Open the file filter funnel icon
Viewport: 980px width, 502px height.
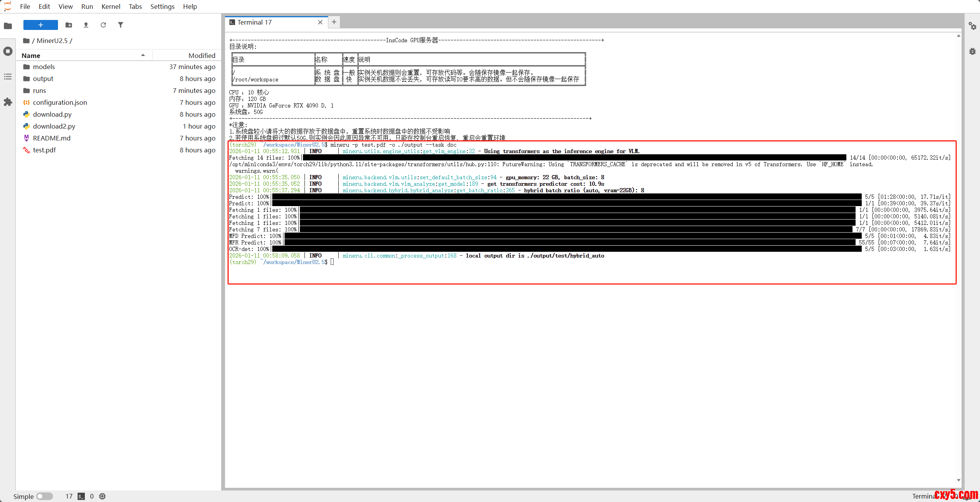point(121,25)
